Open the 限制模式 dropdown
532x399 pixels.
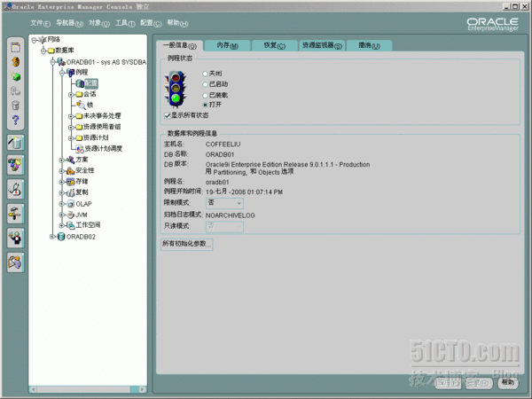(x=224, y=203)
